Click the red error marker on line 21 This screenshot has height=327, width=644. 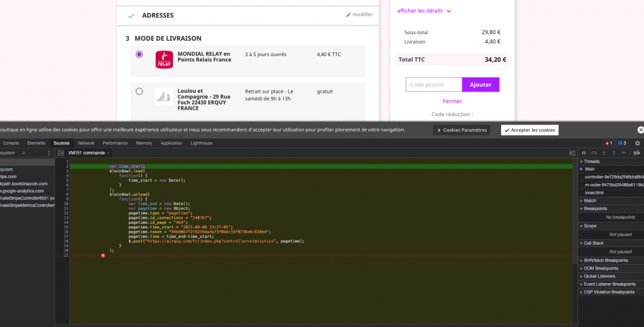102,255
